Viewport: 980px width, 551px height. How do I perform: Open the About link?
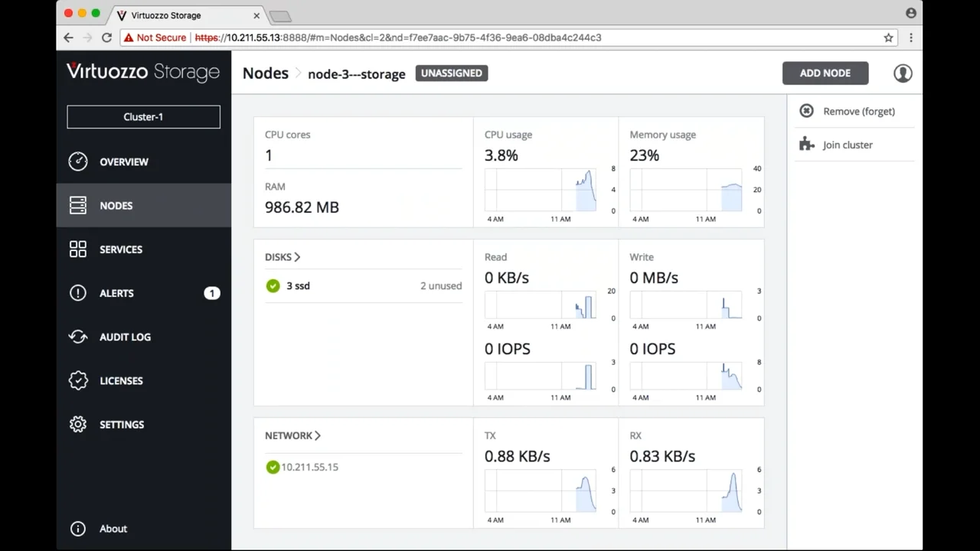point(113,528)
